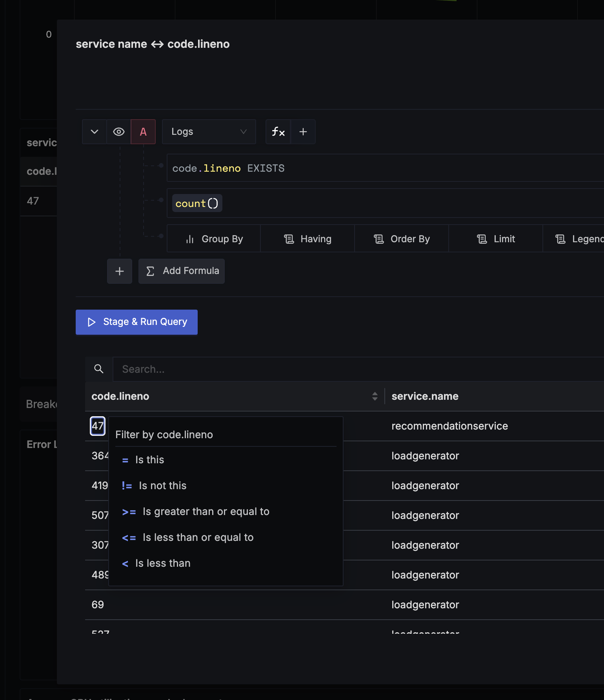Screen dimensions: 604x700
Task: Open the Limit option
Action: (x=496, y=239)
